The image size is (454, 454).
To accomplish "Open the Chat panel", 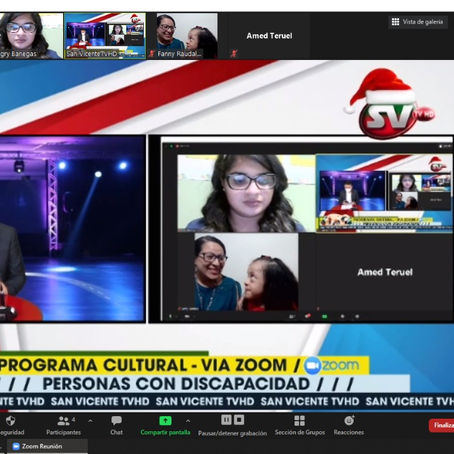I will (x=116, y=425).
